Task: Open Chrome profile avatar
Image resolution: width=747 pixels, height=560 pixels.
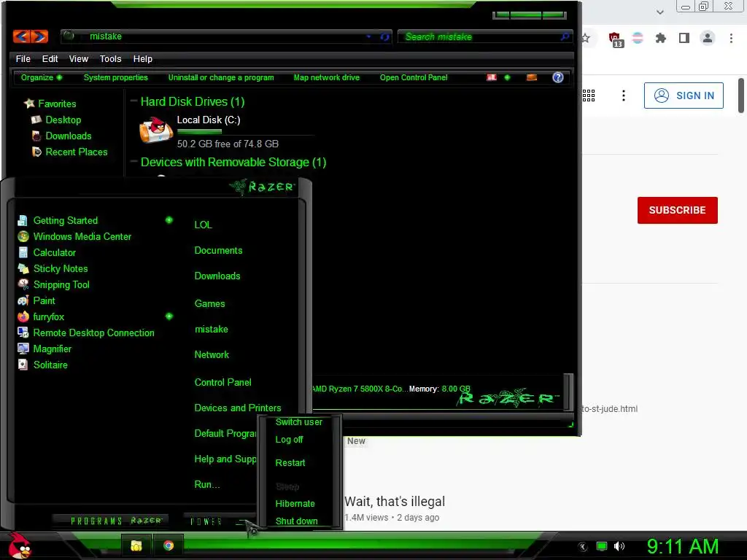Action: point(708,38)
